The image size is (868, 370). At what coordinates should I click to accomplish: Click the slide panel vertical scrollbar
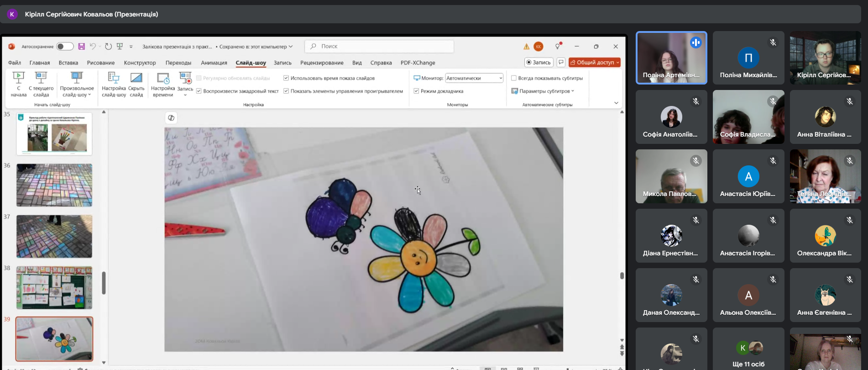click(x=104, y=283)
